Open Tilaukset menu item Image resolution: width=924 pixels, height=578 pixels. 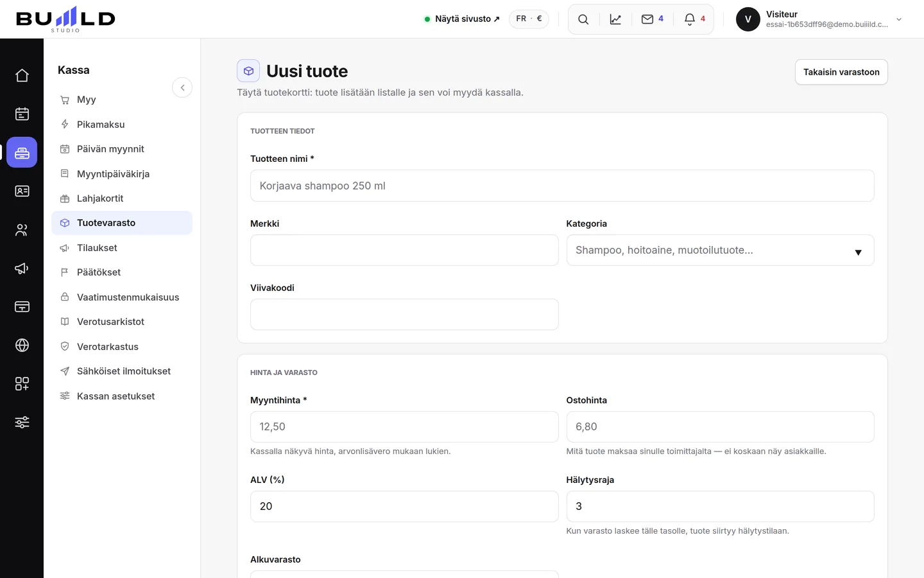coord(122,248)
